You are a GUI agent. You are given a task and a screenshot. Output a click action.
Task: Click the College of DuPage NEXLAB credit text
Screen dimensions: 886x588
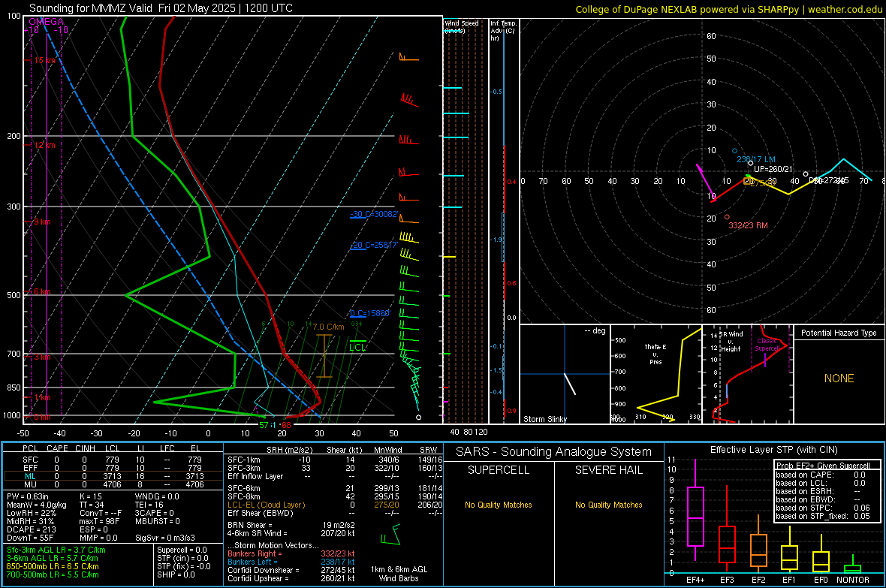pos(728,9)
